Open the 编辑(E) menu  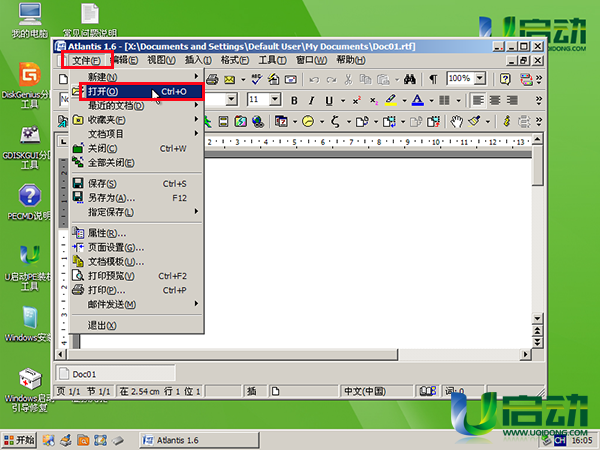coord(124,60)
